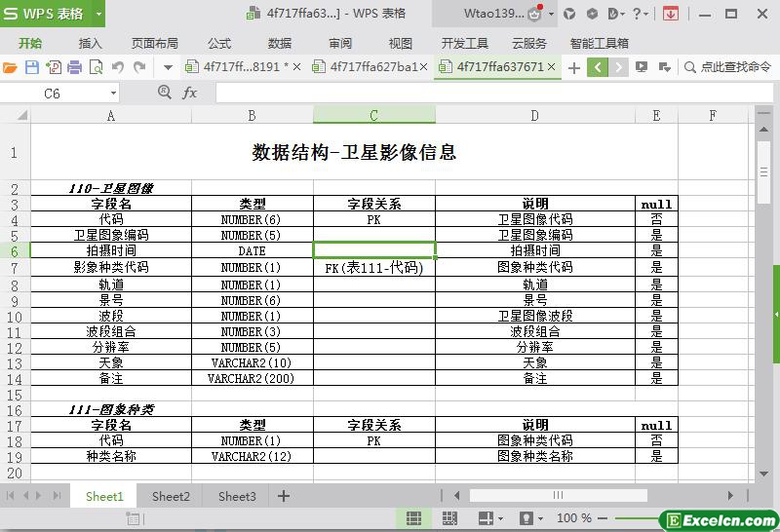Screen dimensions: 780x532
Task: Click cell with FK(表111-代码)
Action: [x=374, y=268]
